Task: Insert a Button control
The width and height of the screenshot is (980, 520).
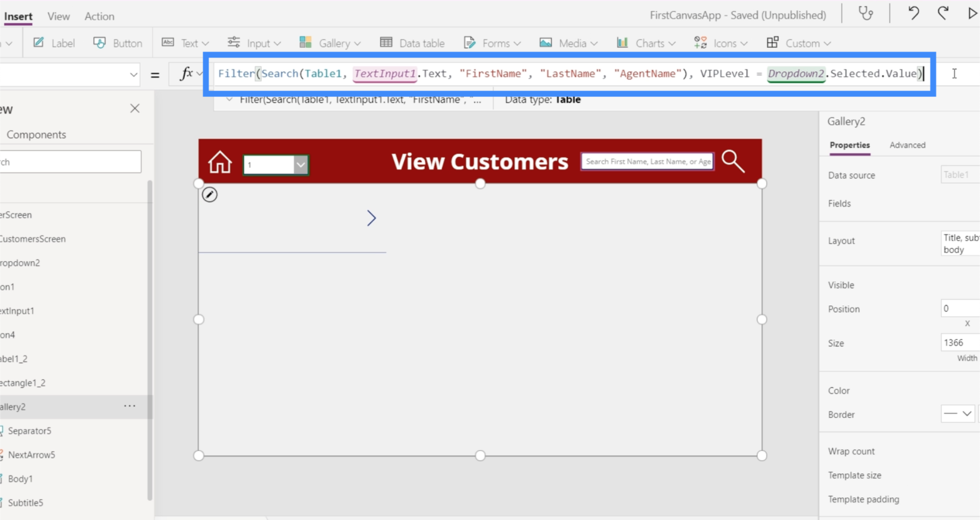Action: point(118,43)
